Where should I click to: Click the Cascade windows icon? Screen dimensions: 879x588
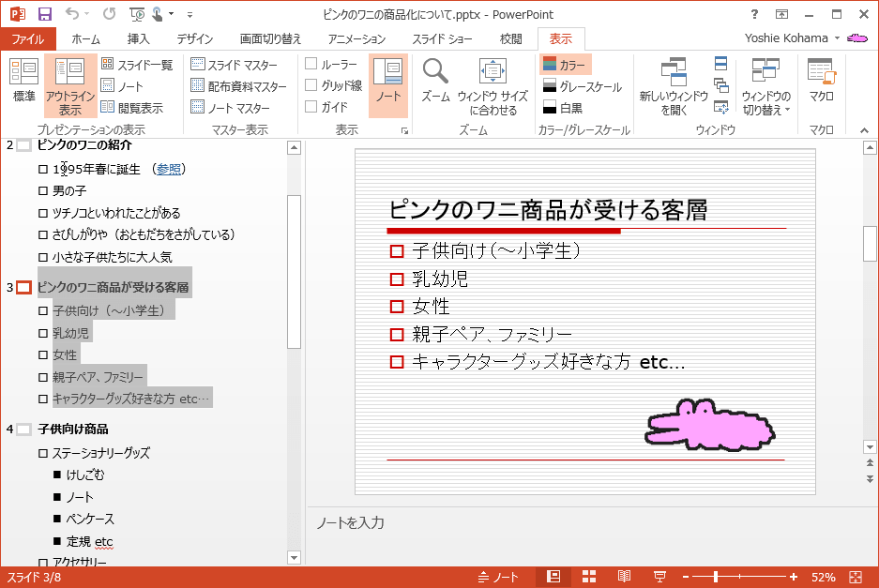point(720,84)
